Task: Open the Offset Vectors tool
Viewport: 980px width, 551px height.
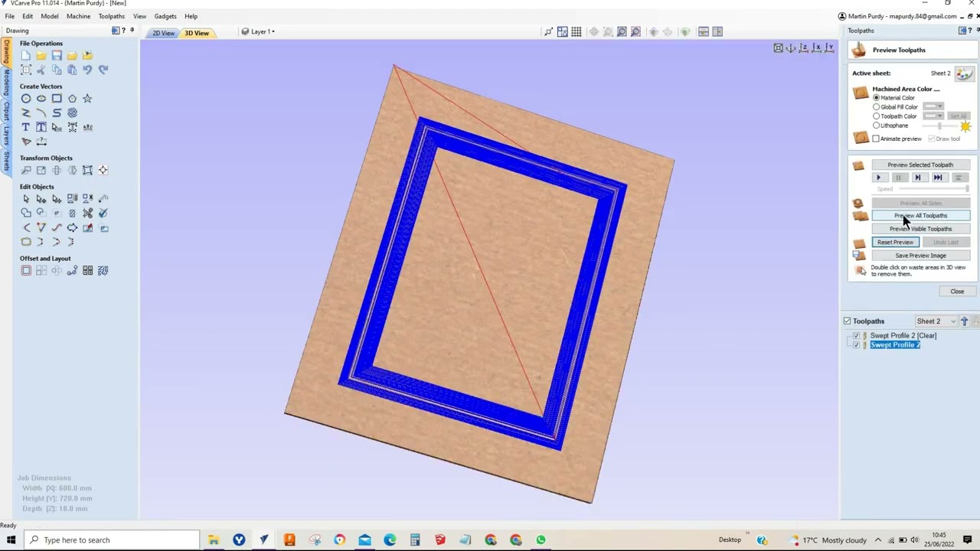Action: [26, 270]
